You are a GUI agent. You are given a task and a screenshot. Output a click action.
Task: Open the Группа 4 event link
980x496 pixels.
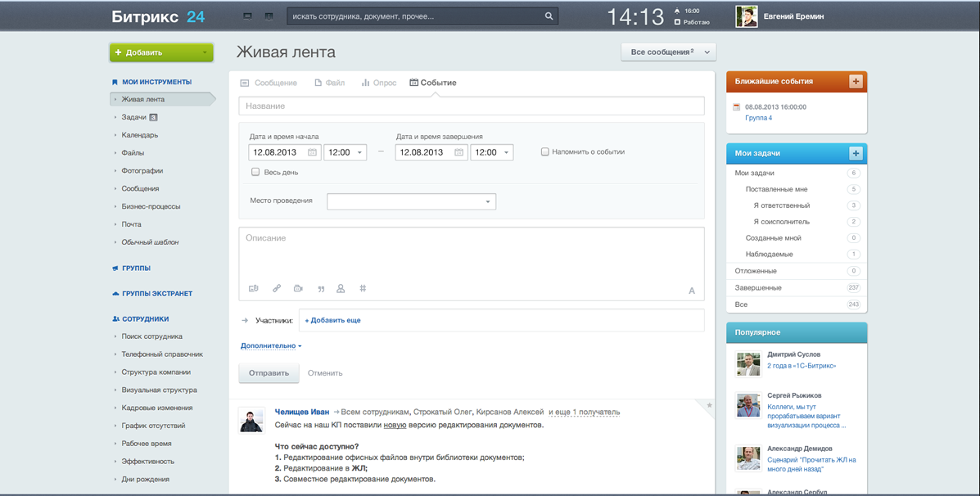click(x=758, y=118)
